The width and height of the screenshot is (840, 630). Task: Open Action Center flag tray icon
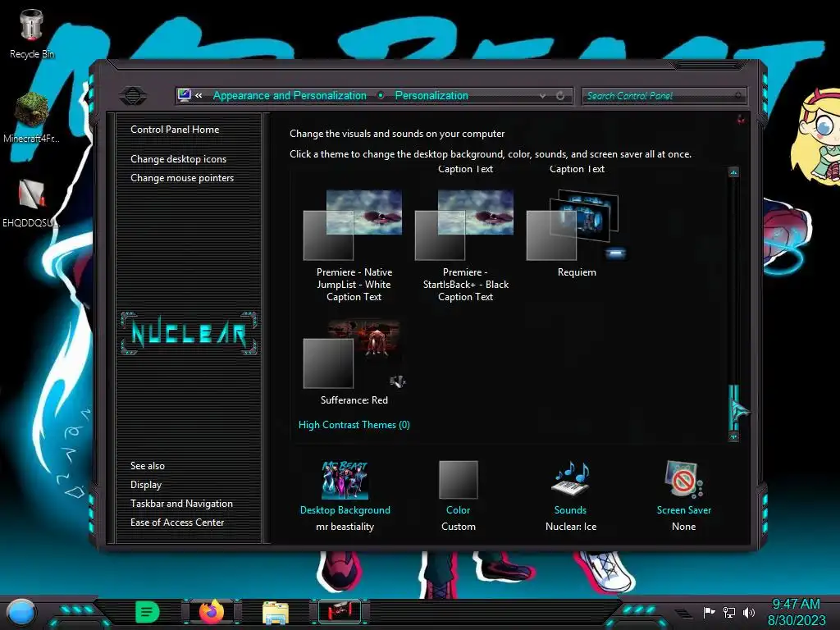(x=710, y=612)
